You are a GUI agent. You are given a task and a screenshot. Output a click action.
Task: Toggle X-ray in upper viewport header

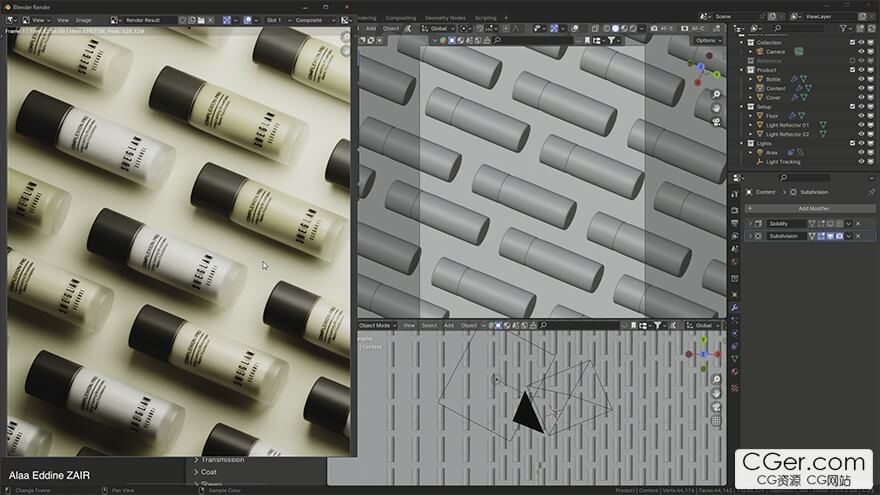coord(595,28)
